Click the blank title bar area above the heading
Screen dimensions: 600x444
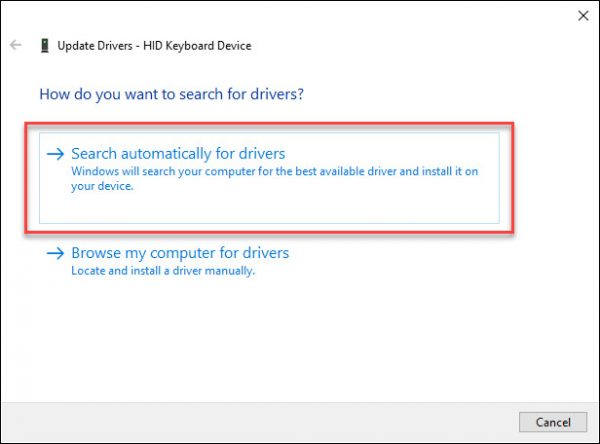pyautogui.click(x=350, y=20)
